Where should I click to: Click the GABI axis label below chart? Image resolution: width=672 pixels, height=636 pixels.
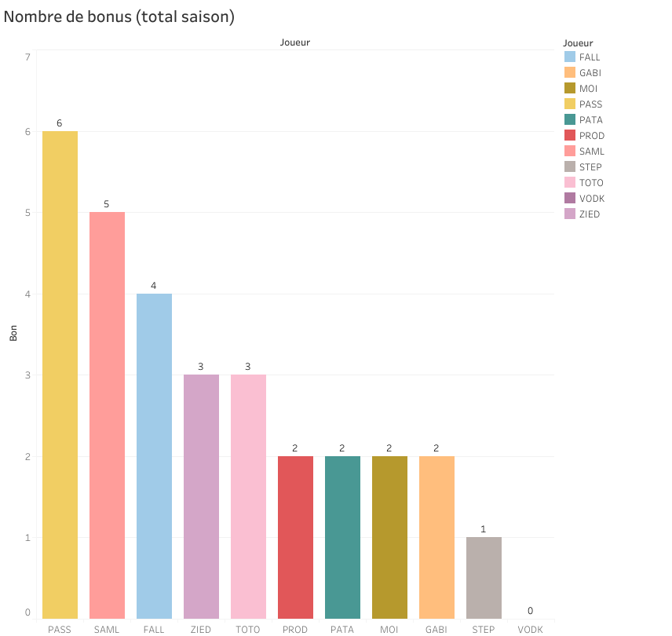tap(436, 629)
